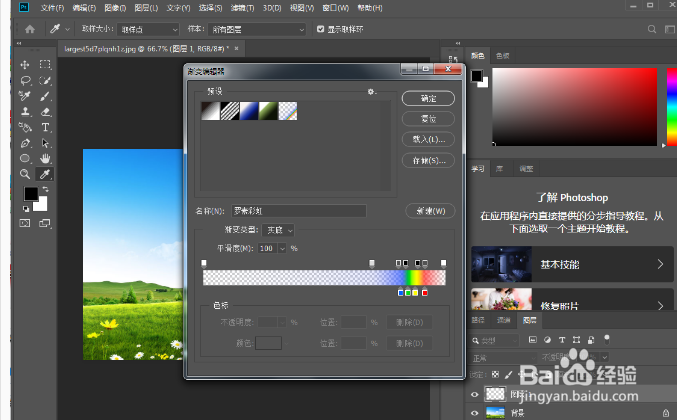Image resolution: width=677 pixels, height=420 pixels.
Task: Select the Spot Healing Brush tool
Action: 25,96
